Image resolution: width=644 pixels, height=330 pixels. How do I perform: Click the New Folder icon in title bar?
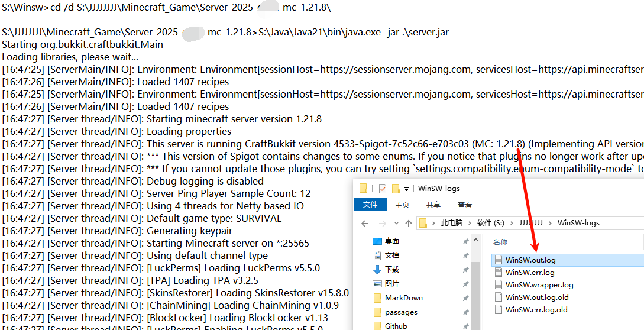pyautogui.click(x=394, y=189)
